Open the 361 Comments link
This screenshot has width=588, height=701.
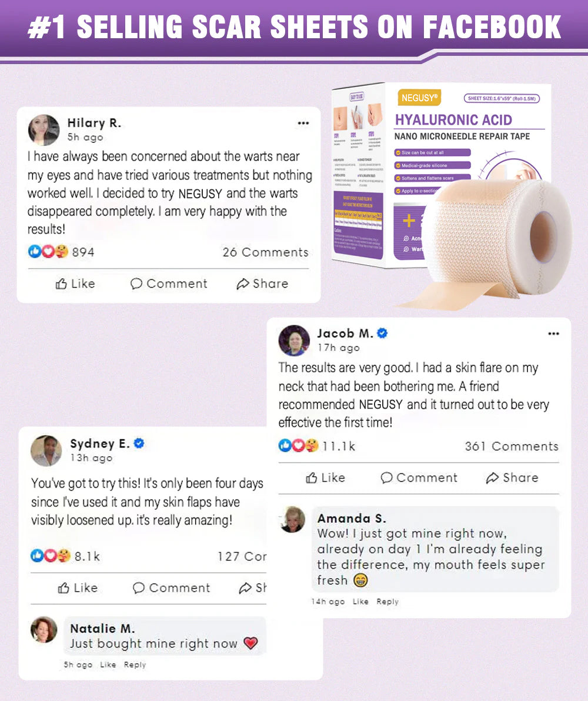(512, 446)
